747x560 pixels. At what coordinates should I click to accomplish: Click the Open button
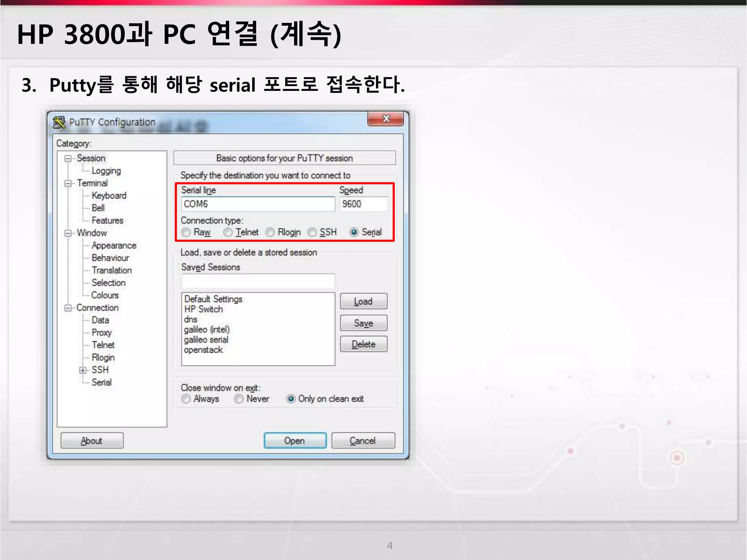(295, 441)
